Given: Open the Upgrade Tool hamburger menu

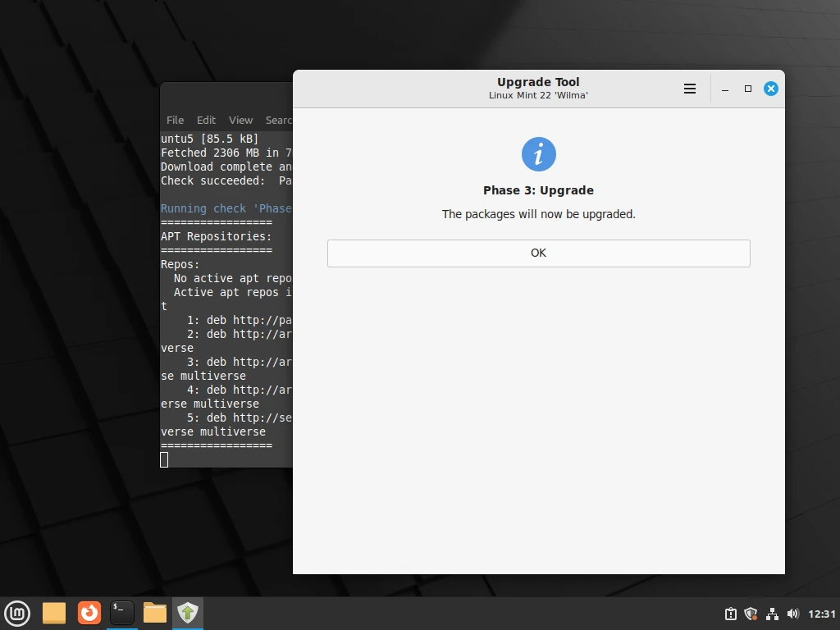Looking at the screenshot, I should (690, 89).
